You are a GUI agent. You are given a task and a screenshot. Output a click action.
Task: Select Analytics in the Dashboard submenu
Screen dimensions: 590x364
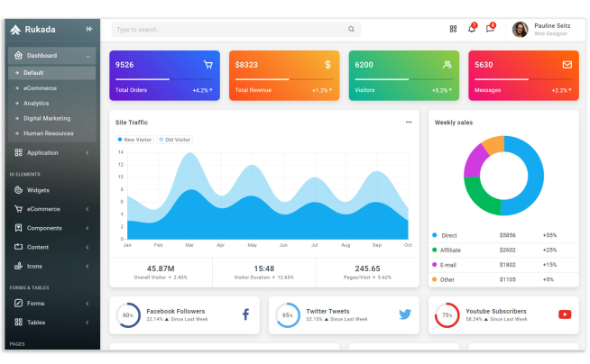[36, 103]
